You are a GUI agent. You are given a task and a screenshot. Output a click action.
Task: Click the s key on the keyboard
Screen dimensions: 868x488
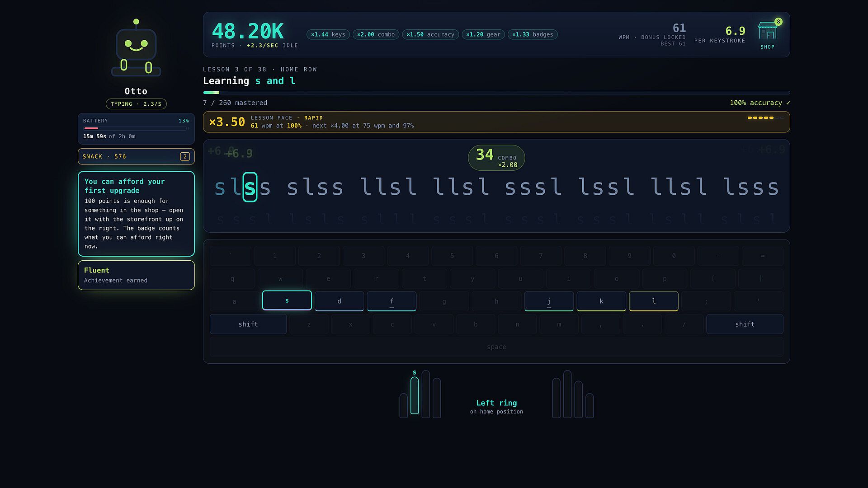(287, 300)
